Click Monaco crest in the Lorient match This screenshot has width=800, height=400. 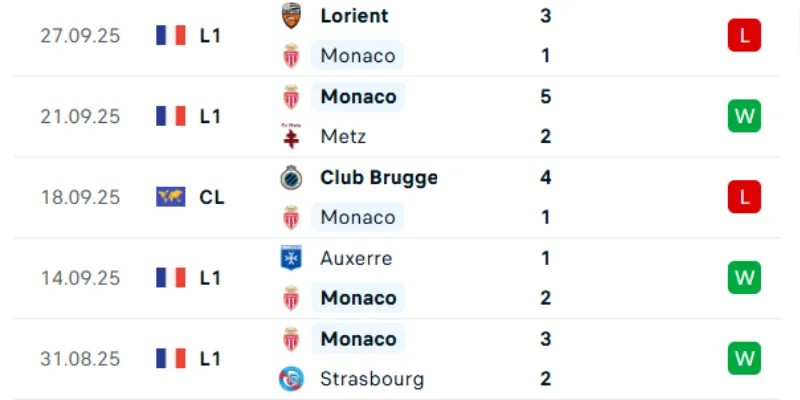[291, 56]
